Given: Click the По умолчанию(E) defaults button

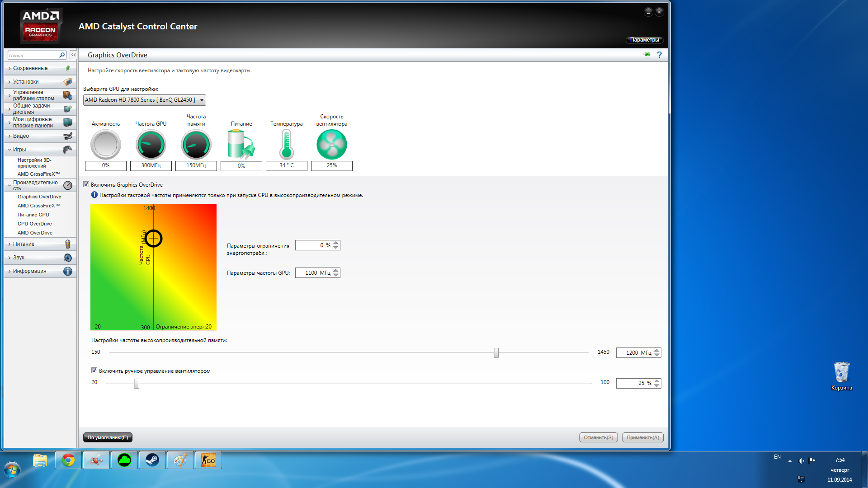Looking at the screenshot, I should point(108,437).
